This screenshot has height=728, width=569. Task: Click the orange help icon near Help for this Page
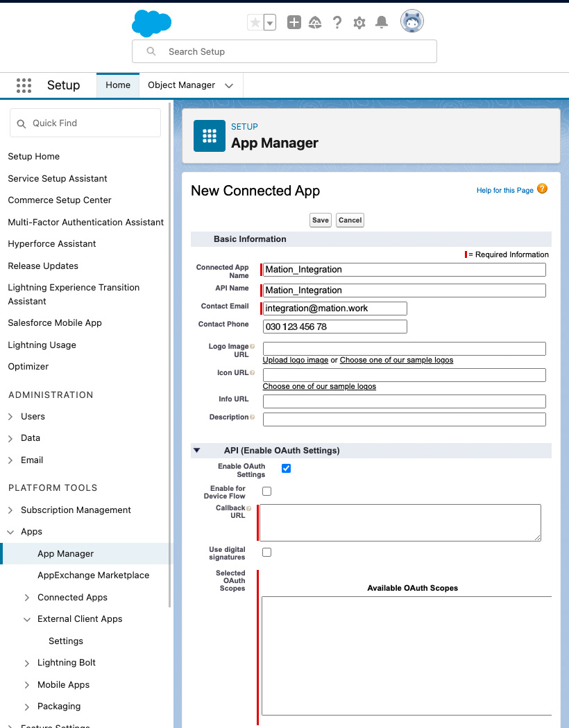[x=542, y=189]
